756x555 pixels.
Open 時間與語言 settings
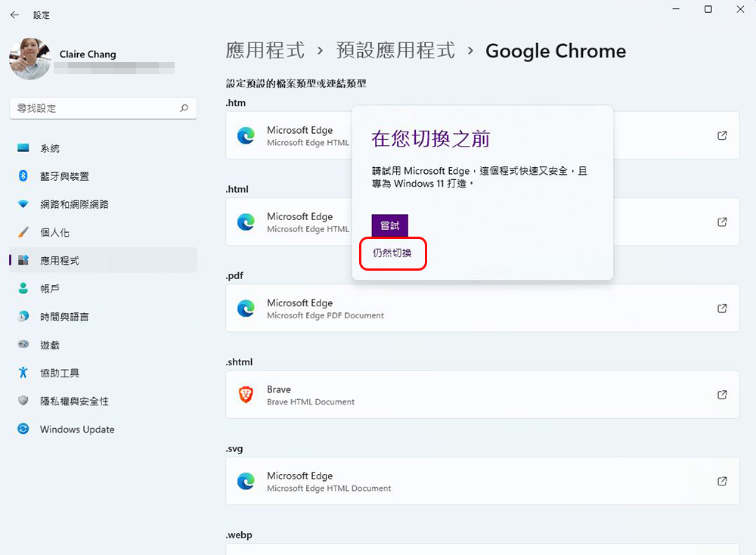pyautogui.click(x=103, y=316)
